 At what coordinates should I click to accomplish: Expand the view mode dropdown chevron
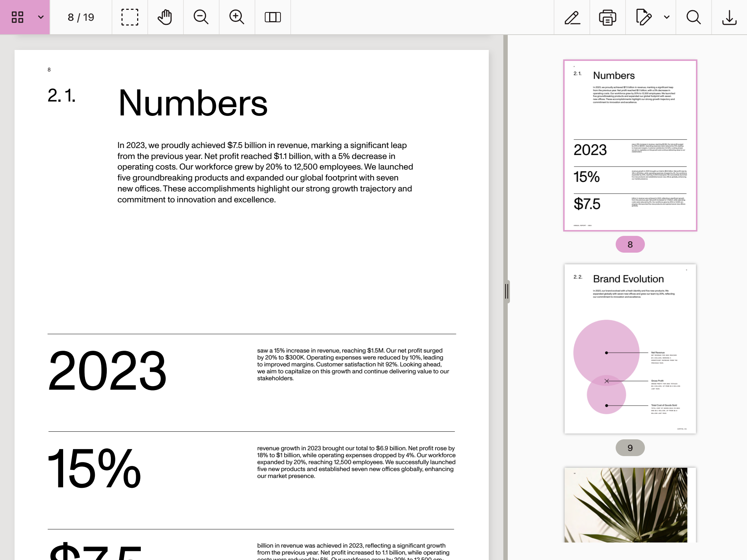(x=41, y=17)
